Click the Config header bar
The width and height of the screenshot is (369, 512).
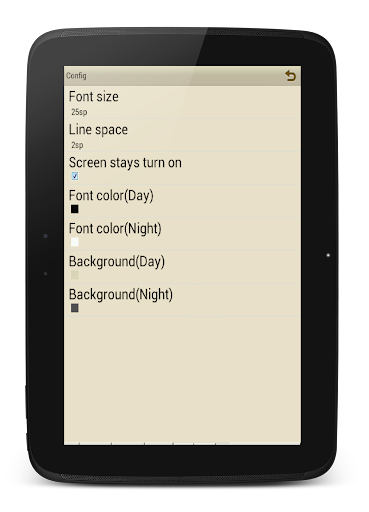182,76
